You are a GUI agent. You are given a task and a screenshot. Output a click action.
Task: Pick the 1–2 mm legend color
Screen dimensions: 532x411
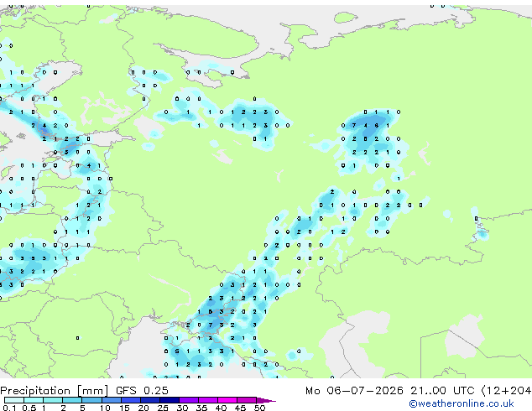[53, 400]
